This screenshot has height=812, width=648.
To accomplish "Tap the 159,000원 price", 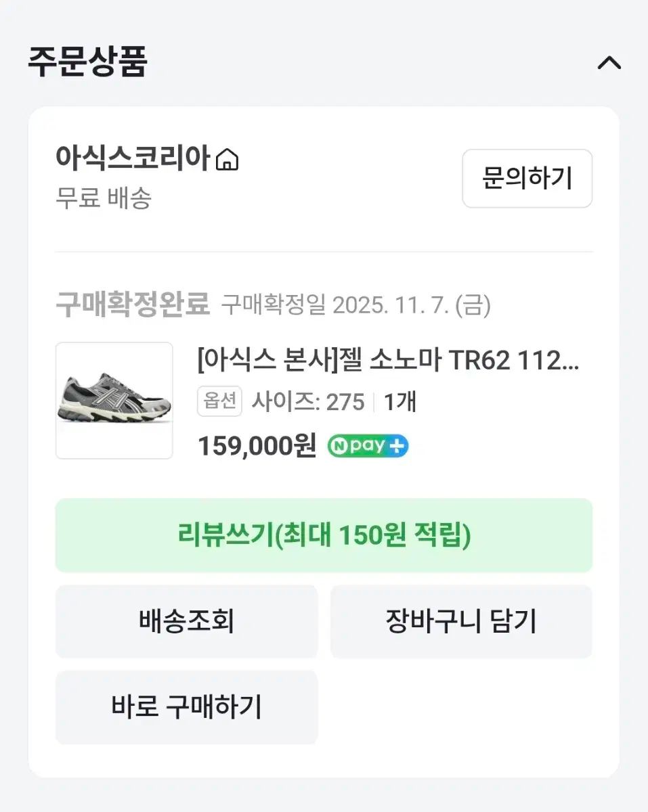I will 257,446.
